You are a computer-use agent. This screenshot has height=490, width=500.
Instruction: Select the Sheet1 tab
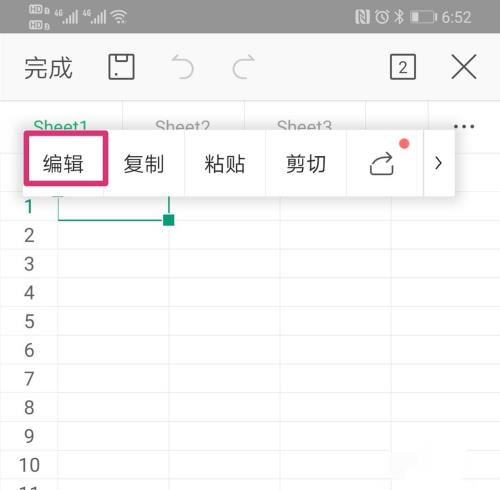point(60,126)
